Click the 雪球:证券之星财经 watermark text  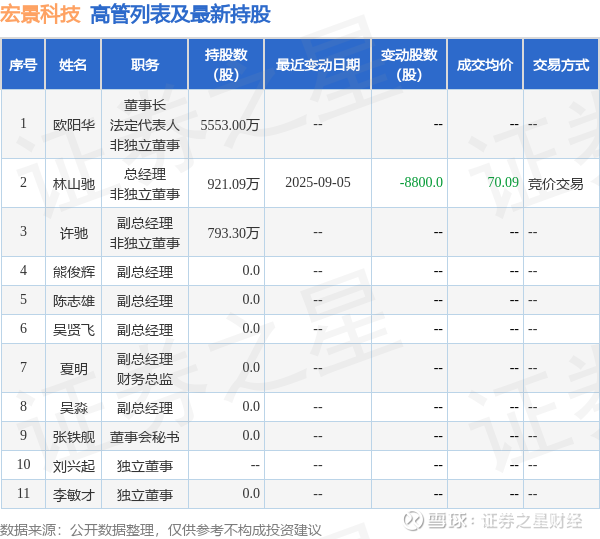(505, 521)
